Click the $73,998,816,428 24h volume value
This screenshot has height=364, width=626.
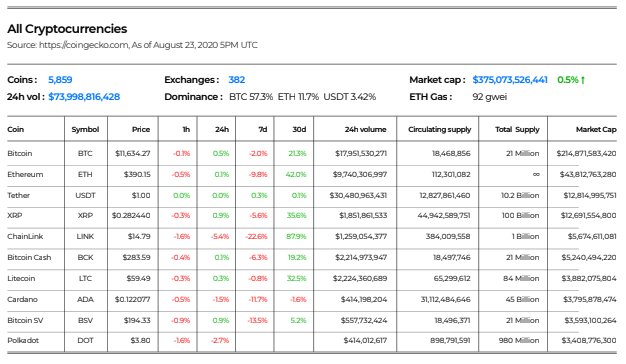coord(84,97)
